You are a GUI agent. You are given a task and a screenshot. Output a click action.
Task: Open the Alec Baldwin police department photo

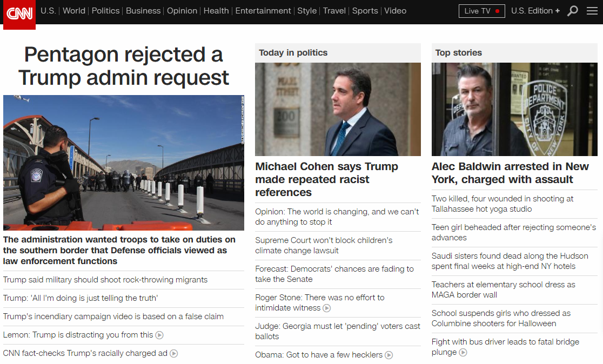point(514,109)
